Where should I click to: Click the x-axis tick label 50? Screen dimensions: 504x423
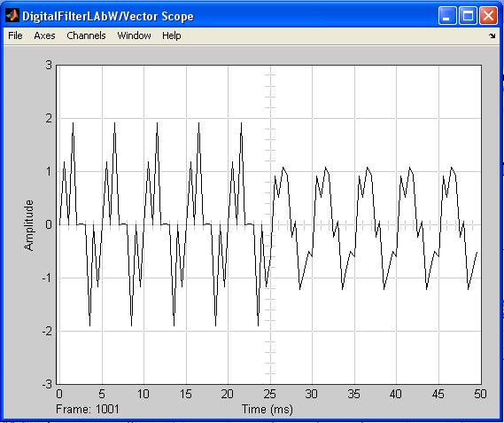point(480,394)
